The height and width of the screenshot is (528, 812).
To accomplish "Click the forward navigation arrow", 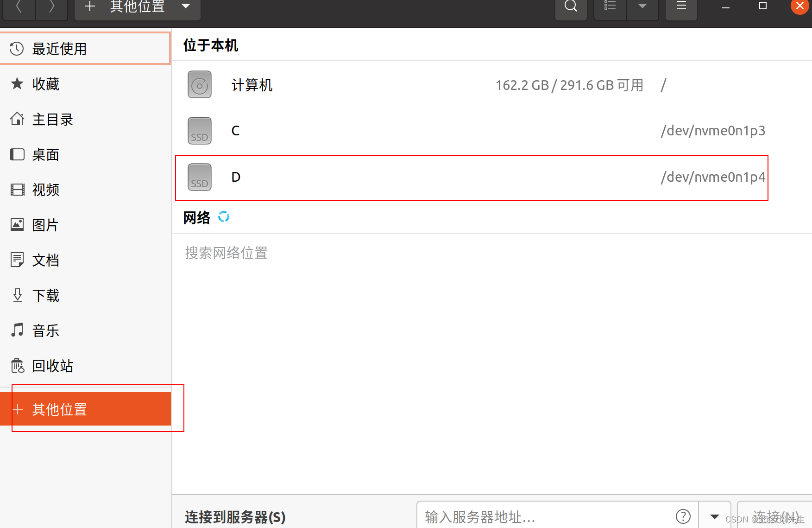I will tap(51, 6).
